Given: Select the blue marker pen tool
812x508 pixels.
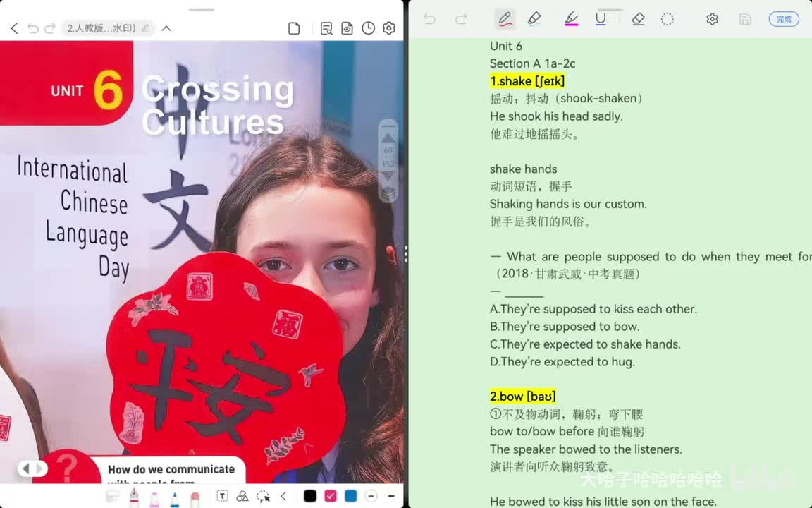Looking at the screenshot, I should point(175,499).
